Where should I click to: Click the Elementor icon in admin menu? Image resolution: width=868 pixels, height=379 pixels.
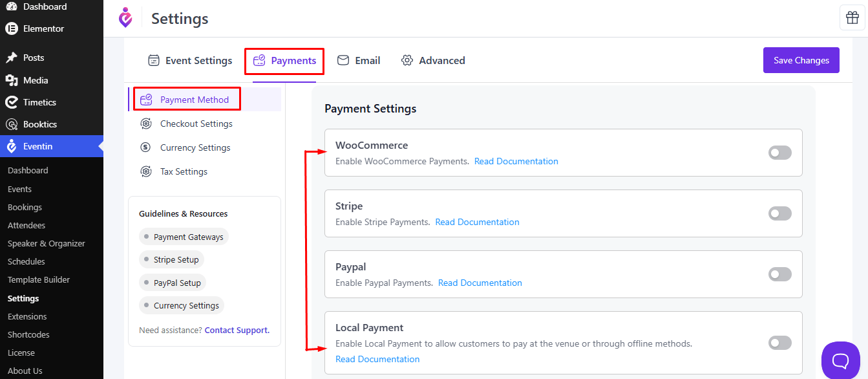(x=11, y=28)
